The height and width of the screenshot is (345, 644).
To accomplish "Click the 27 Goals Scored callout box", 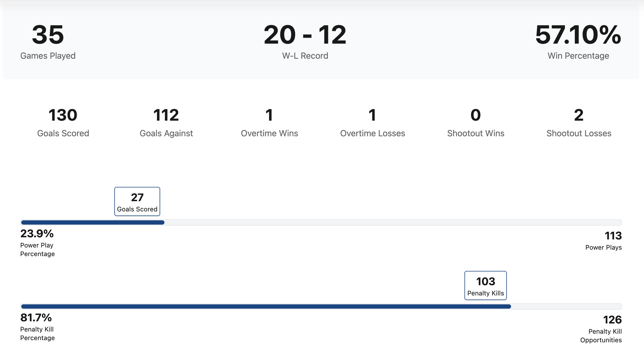I will [x=137, y=201].
